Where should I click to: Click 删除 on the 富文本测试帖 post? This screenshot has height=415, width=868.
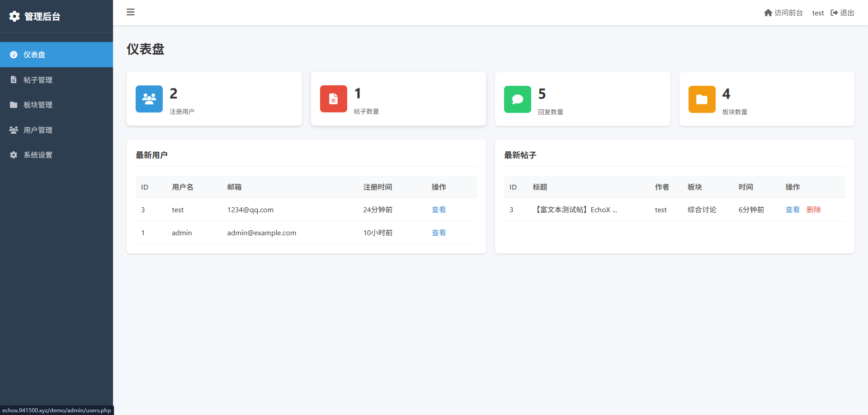tap(814, 210)
